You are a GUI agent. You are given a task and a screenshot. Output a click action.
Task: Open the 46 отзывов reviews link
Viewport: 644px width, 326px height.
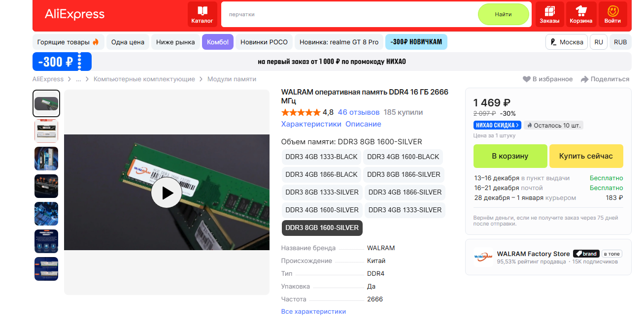(359, 112)
